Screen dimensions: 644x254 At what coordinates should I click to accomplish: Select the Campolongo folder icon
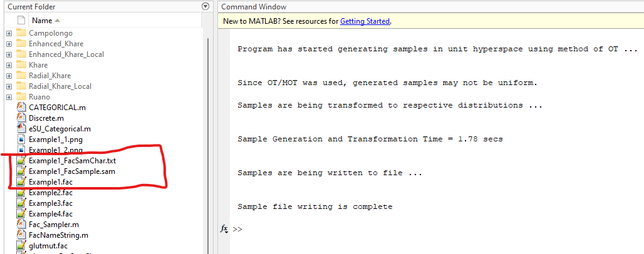pos(20,33)
